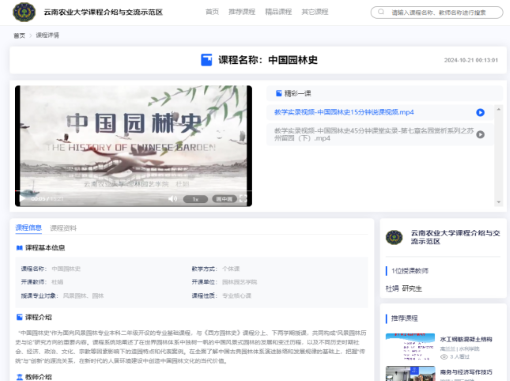Viewport: 510px width, 381px height.
Task: Click the video list scrollbar up arrow
Action: (x=499, y=109)
